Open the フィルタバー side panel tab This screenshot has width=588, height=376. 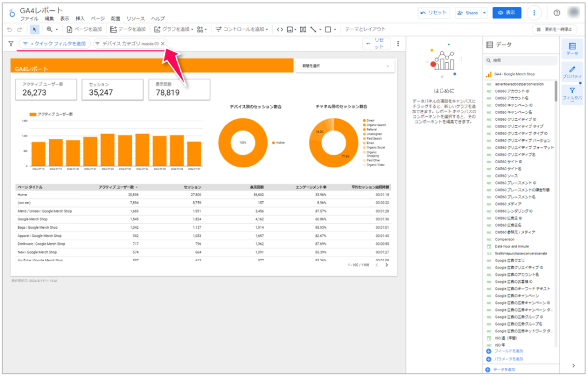click(572, 94)
